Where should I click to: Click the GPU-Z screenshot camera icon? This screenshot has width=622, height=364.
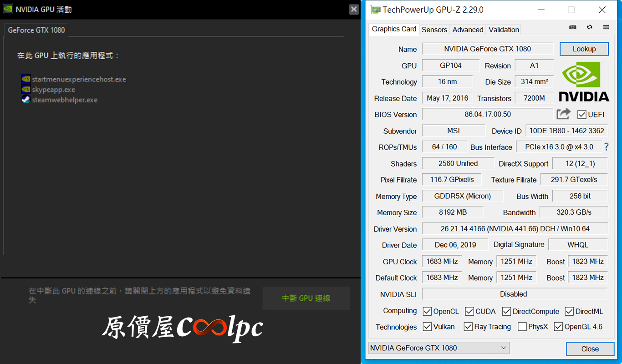click(x=573, y=27)
